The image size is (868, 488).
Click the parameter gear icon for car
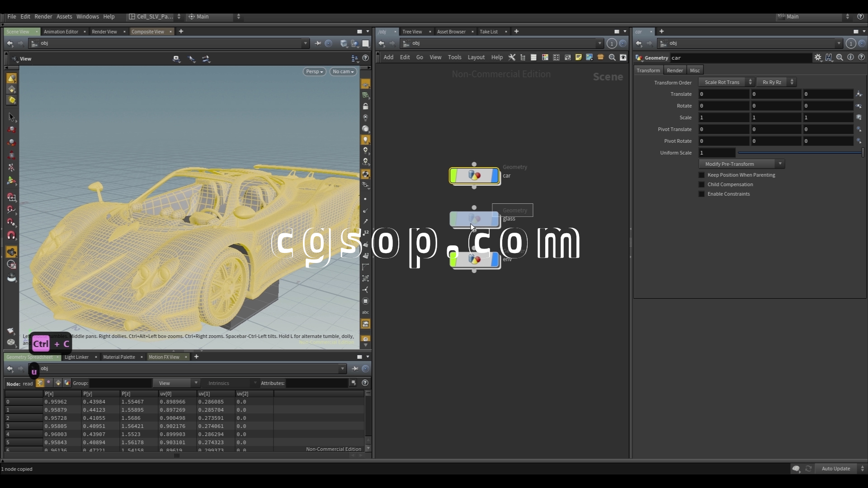click(818, 57)
